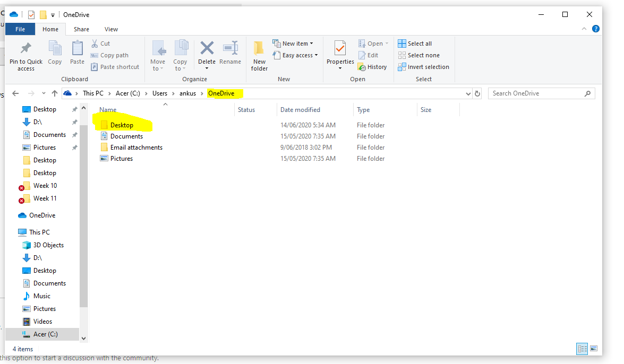Click Select all
Screen dimensions: 624x364
415,44
